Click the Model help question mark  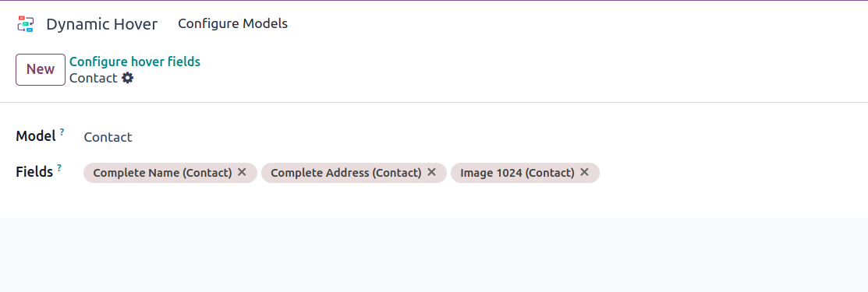coord(62,132)
